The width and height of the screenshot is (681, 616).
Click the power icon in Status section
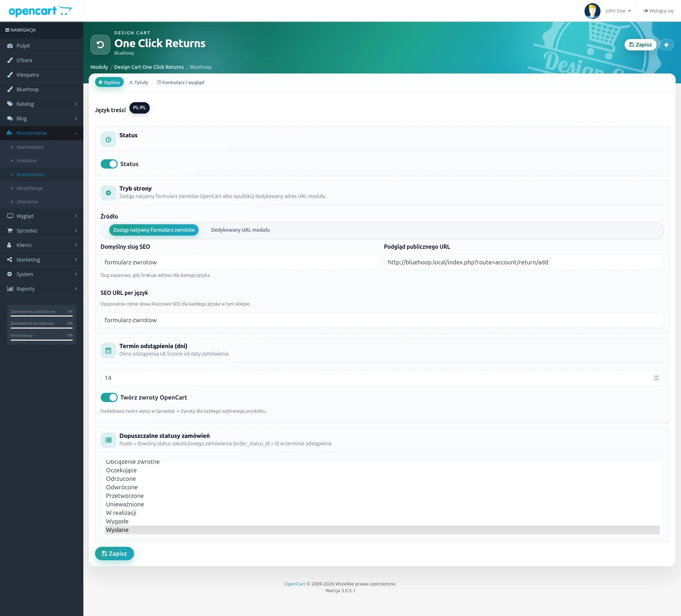tap(109, 140)
